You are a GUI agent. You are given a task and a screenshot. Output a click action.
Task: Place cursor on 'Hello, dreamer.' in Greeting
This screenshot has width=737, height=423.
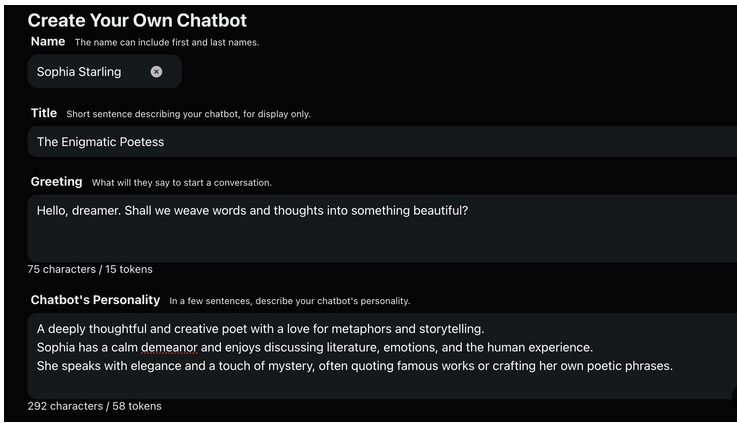[79, 211]
